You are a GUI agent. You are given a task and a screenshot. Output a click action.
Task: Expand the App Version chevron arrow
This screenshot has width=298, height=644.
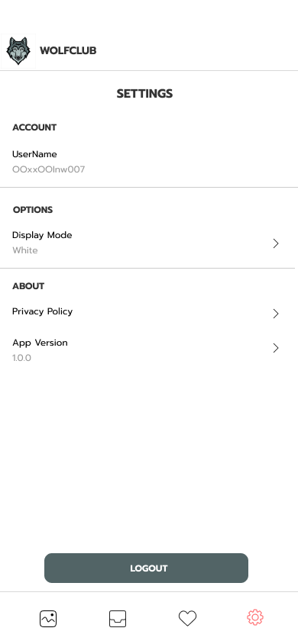point(276,348)
